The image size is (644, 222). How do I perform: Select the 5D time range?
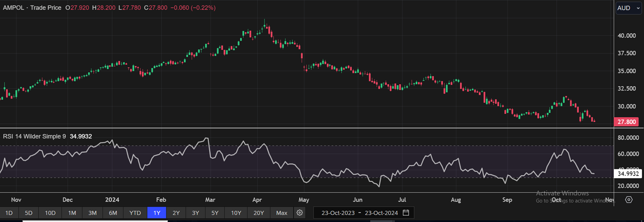[29, 212]
